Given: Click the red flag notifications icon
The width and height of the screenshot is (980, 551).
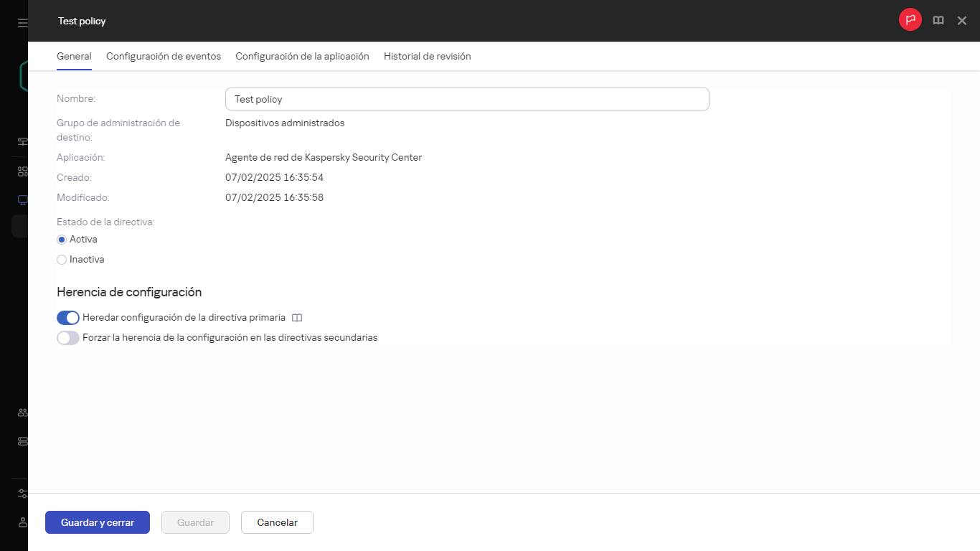Looking at the screenshot, I should (910, 20).
